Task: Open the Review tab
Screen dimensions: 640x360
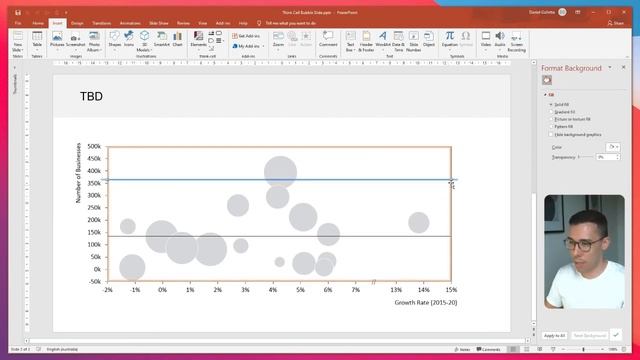Action: click(x=183, y=23)
